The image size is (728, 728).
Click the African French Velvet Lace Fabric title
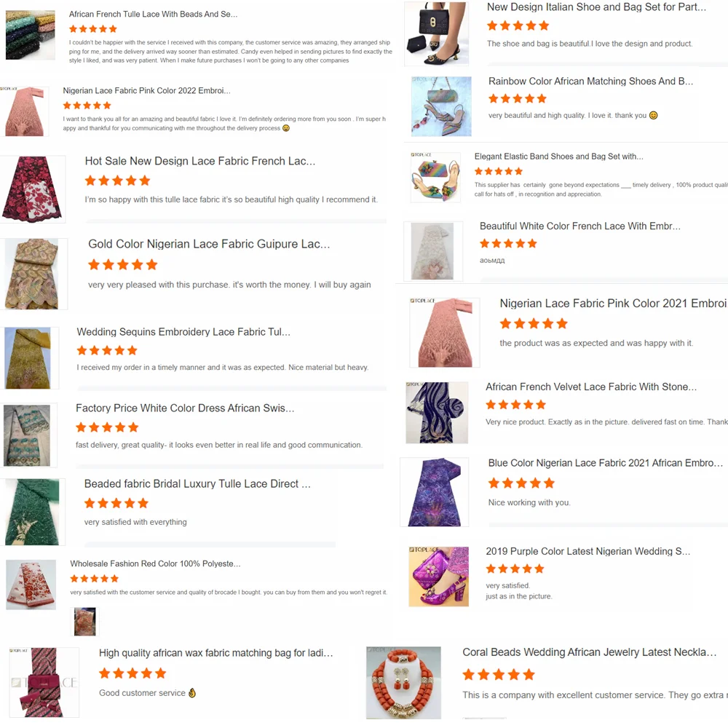(x=591, y=387)
